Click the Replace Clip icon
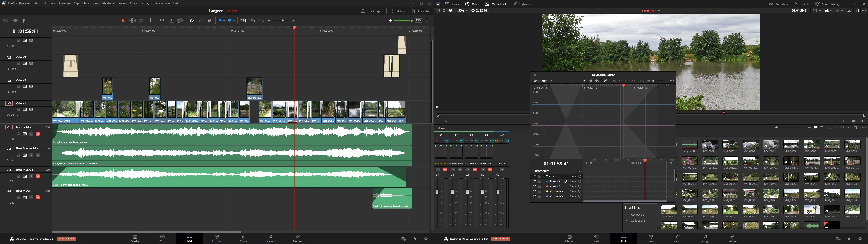This screenshot has height=244, width=868. coord(180,21)
